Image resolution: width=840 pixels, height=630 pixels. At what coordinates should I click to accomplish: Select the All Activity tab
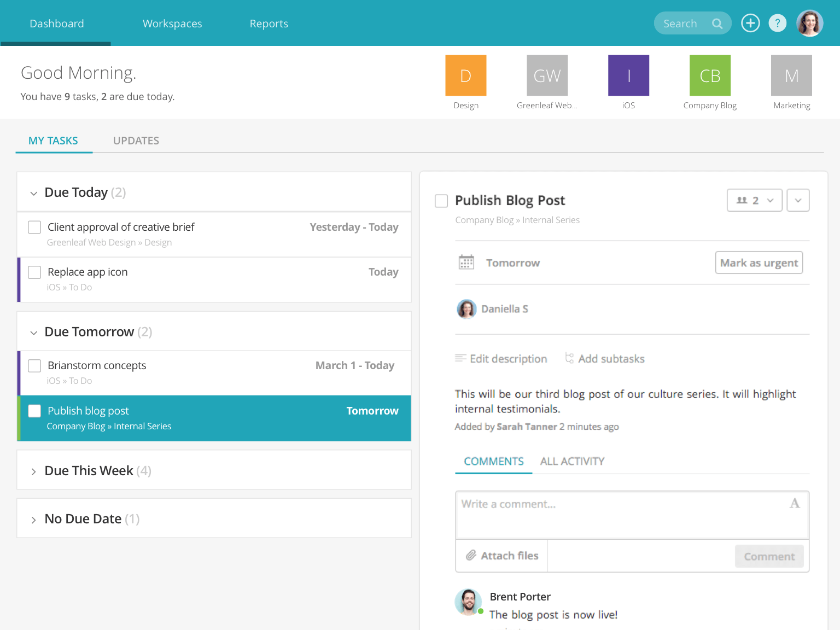coord(572,461)
